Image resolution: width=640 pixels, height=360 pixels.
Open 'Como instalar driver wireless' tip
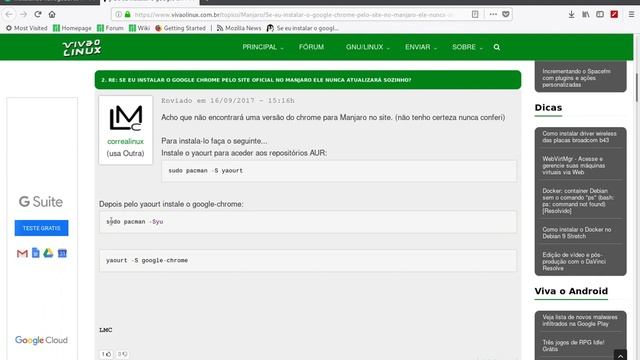(579, 137)
